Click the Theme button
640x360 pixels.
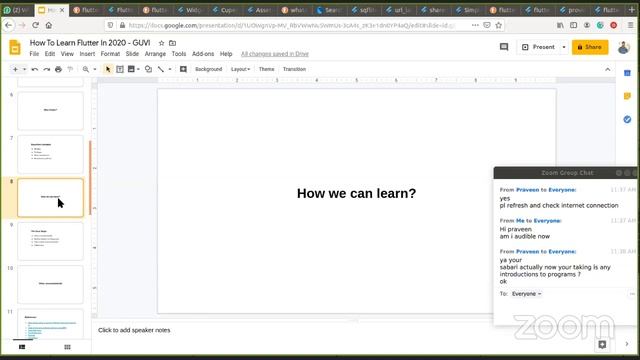[x=267, y=69]
